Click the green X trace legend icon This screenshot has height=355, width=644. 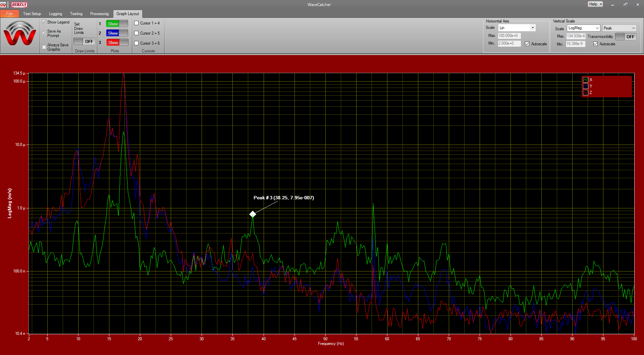[586, 80]
